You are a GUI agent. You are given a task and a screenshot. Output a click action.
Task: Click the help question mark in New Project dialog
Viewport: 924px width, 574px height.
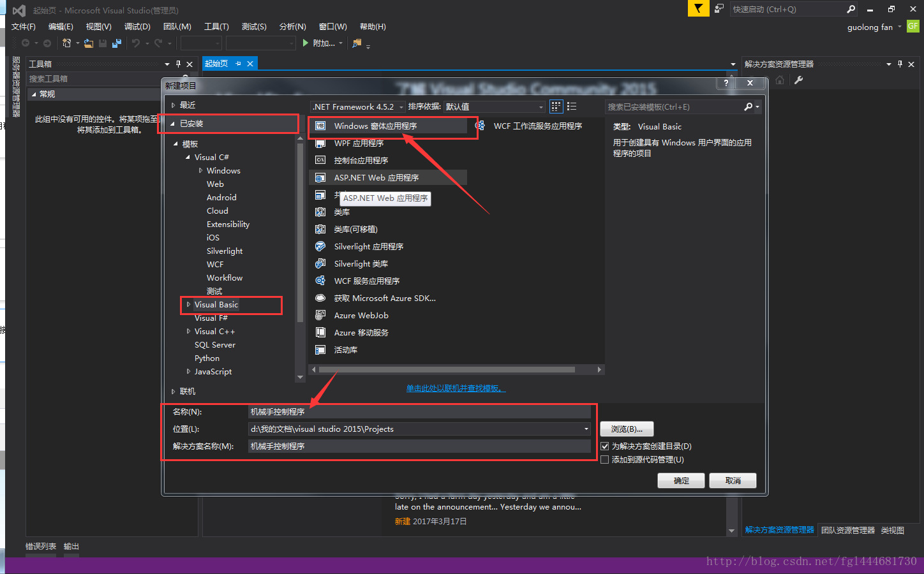coord(726,83)
